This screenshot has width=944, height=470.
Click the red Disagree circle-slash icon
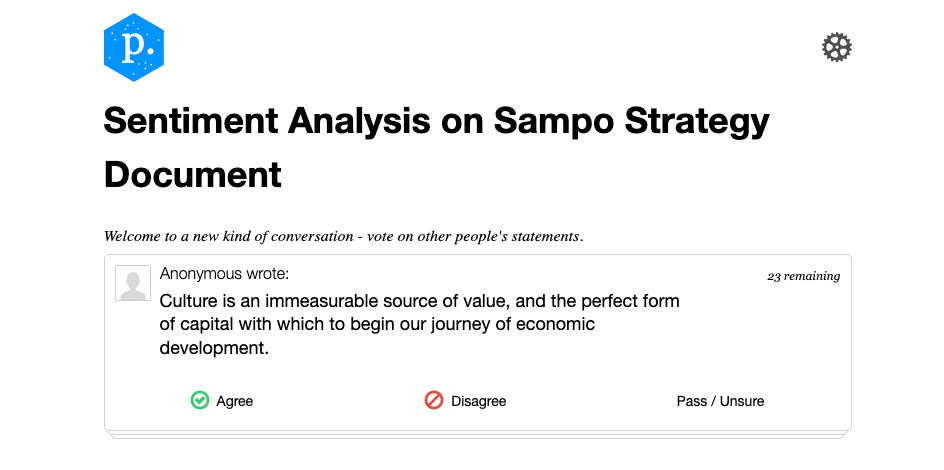pos(433,400)
